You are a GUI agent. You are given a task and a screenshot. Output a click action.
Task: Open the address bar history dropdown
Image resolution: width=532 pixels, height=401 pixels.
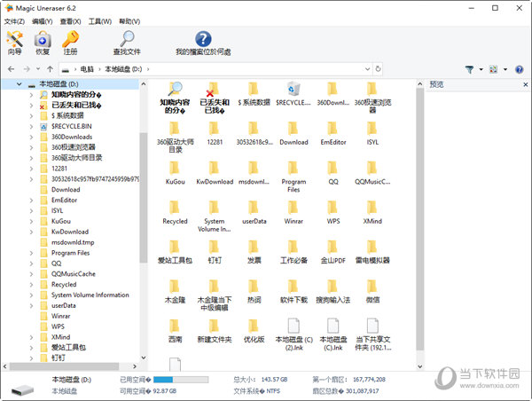click(x=367, y=69)
